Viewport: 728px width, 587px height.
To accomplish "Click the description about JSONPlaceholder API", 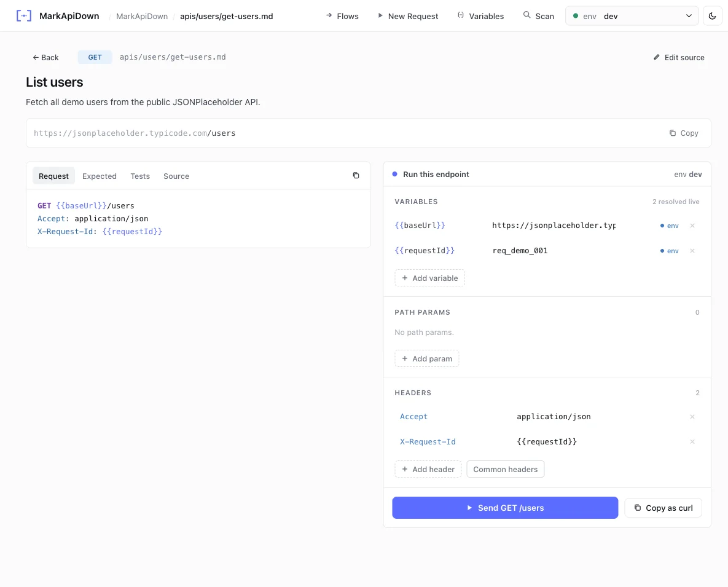I will [143, 102].
